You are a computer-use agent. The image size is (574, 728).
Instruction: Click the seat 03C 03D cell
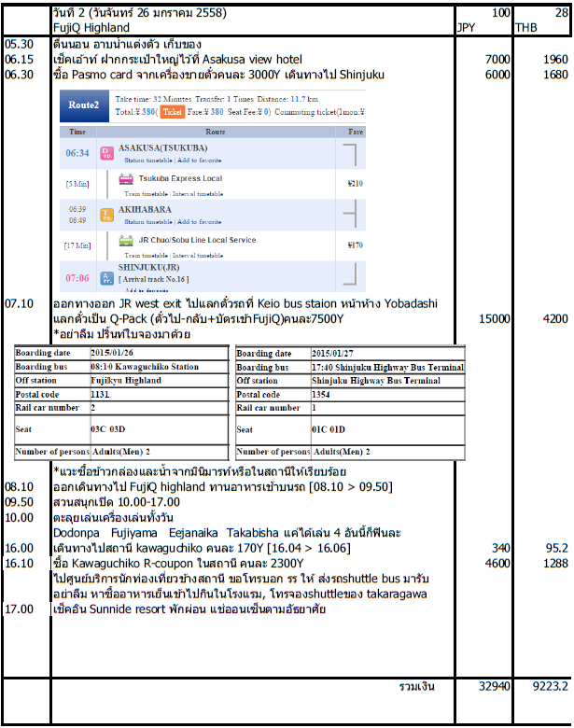(x=160, y=429)
